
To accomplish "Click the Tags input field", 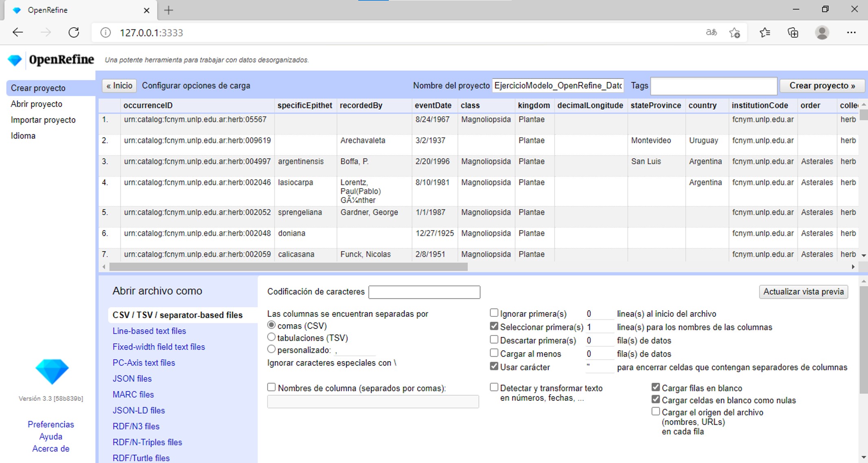I will pos(714,86).
